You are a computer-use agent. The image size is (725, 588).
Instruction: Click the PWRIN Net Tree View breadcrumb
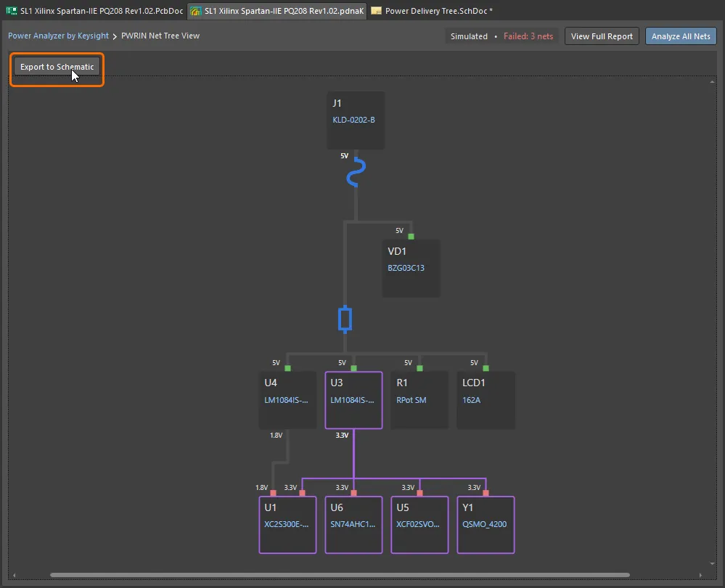click(160, 36)
